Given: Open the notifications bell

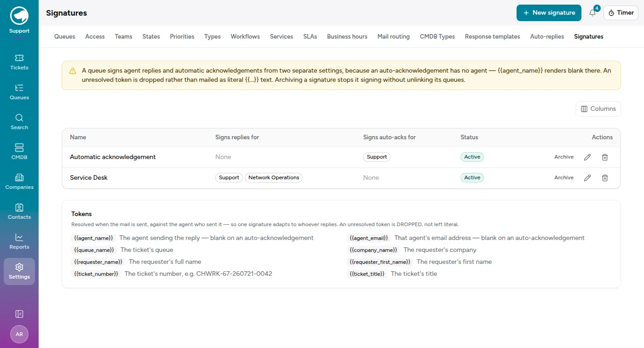Looking at the screenshot, I should 592,13.
